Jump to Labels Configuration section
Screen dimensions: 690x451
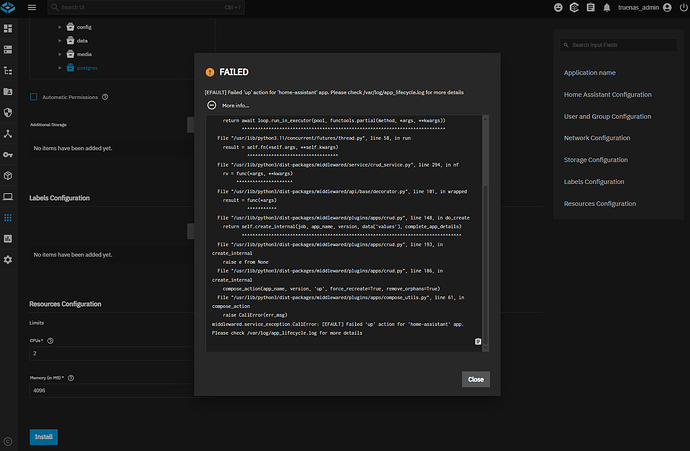(x=594, y=182)
